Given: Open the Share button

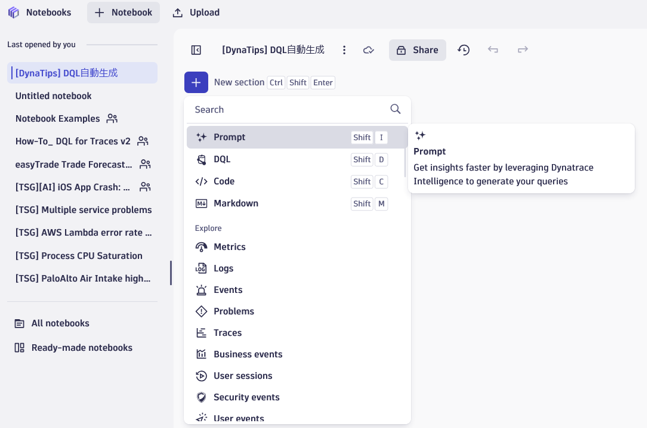Looking at the screenshot, I should [x=417, y=50].
